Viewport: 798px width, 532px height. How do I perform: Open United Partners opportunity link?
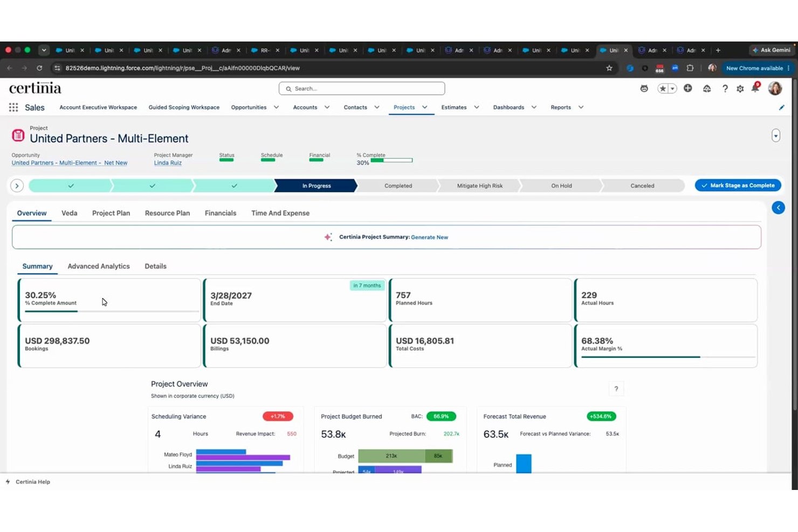pos(70,163)
